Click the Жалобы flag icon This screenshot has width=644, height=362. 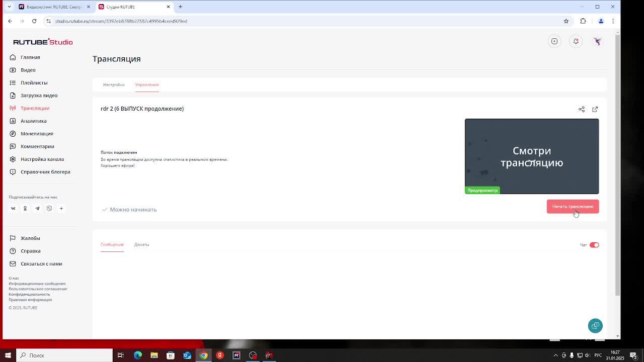[x=13, y=238]
